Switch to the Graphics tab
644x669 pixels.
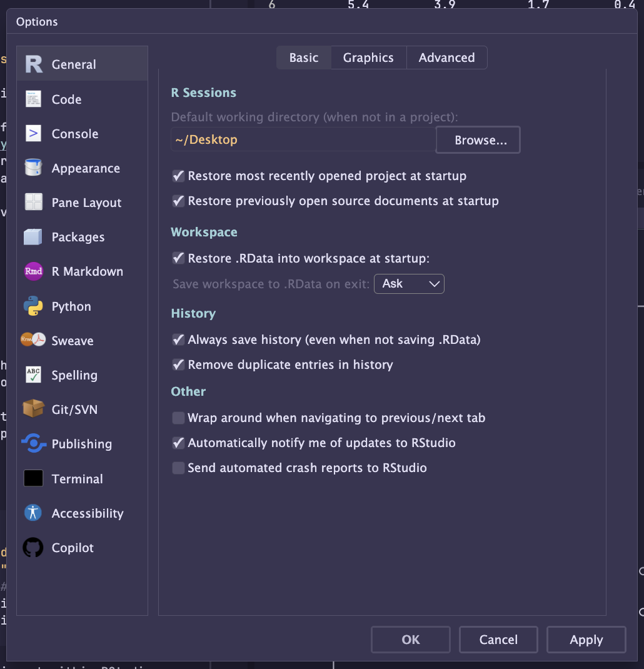[368, 58]
